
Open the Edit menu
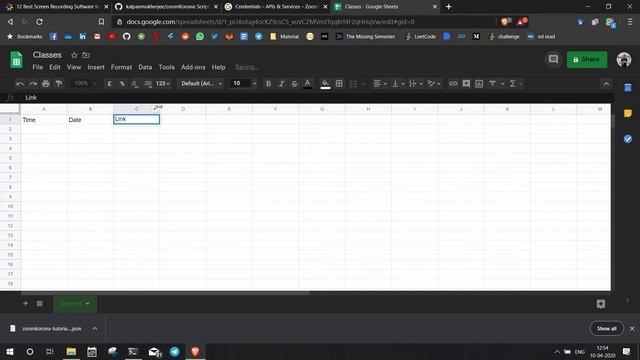pos(55,67)
